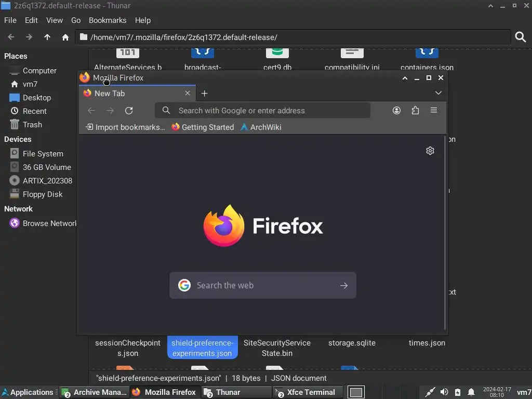
Task: Select the New Tab tab
Action: tap(137, 94)
